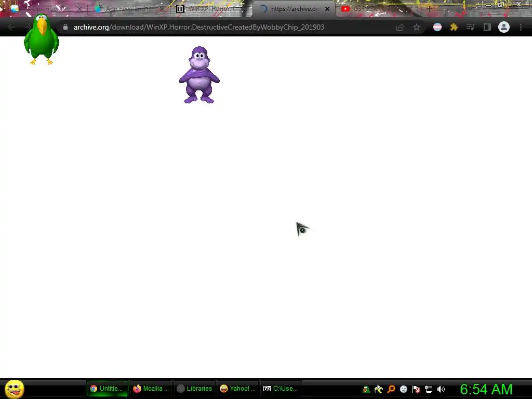Switch to the YouTube tab
Image resolution: width=532 pixels, height=399 pixels.
click(377, 9)
